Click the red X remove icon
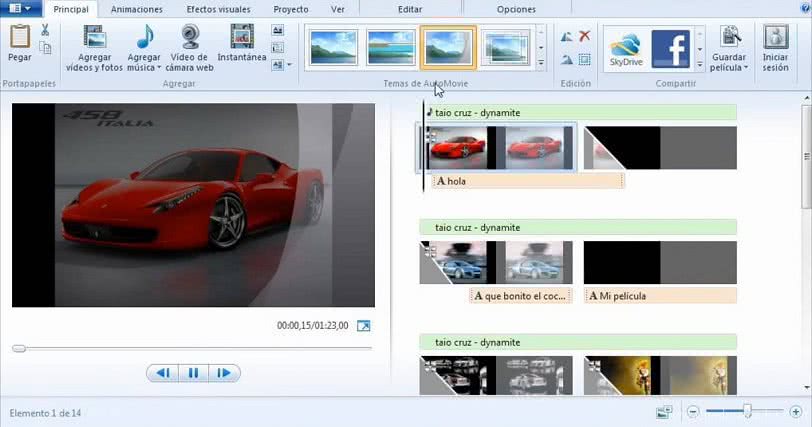 [585, 36]
